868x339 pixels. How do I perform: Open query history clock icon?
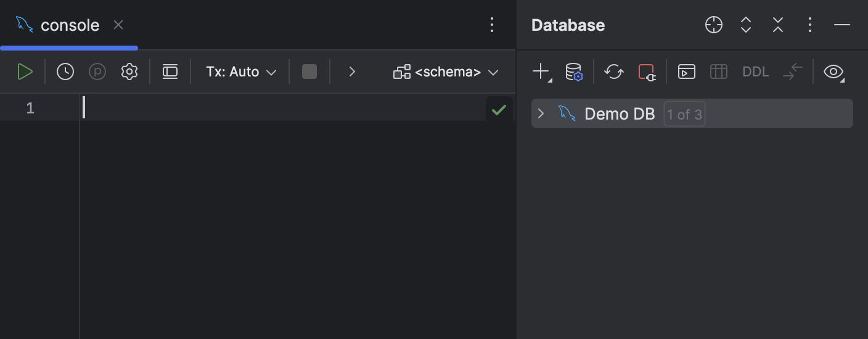(x=65, y=72)
